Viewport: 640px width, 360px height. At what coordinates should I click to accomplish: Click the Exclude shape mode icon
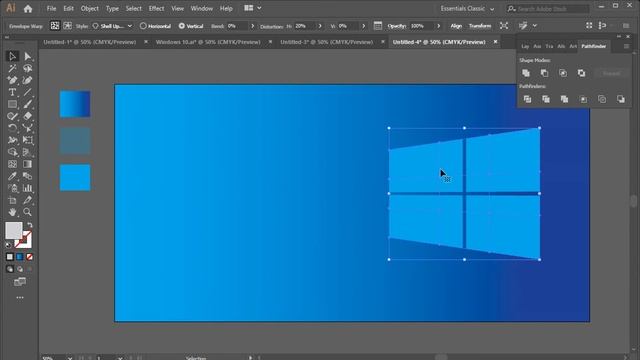pos(581,73)
